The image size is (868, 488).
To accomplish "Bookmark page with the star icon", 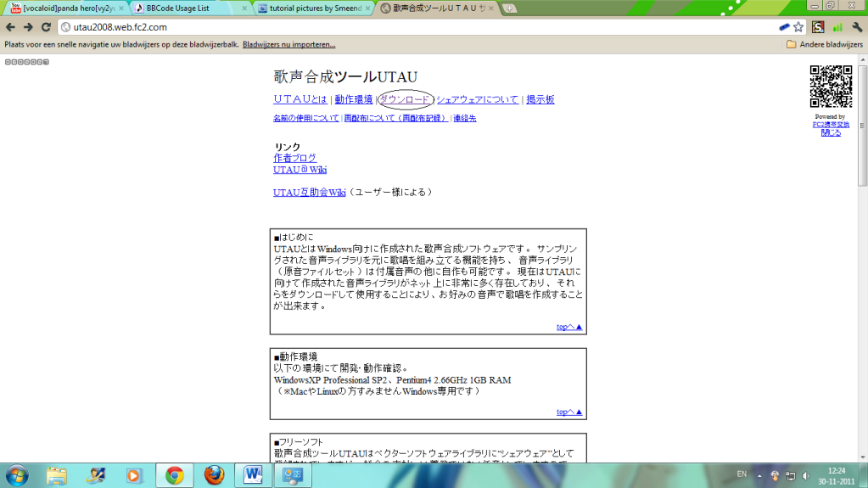I will tap(798, 27).
